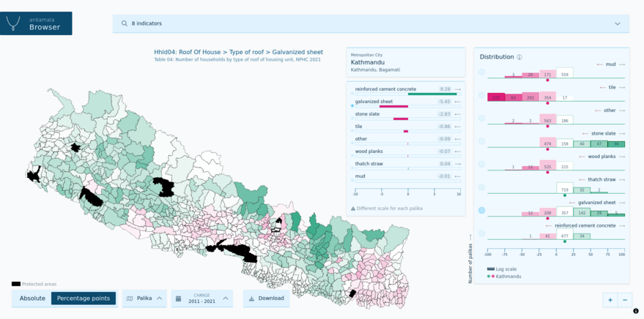Toggle the Log scale legend option

pyautogui.click(x=491, y=269)
